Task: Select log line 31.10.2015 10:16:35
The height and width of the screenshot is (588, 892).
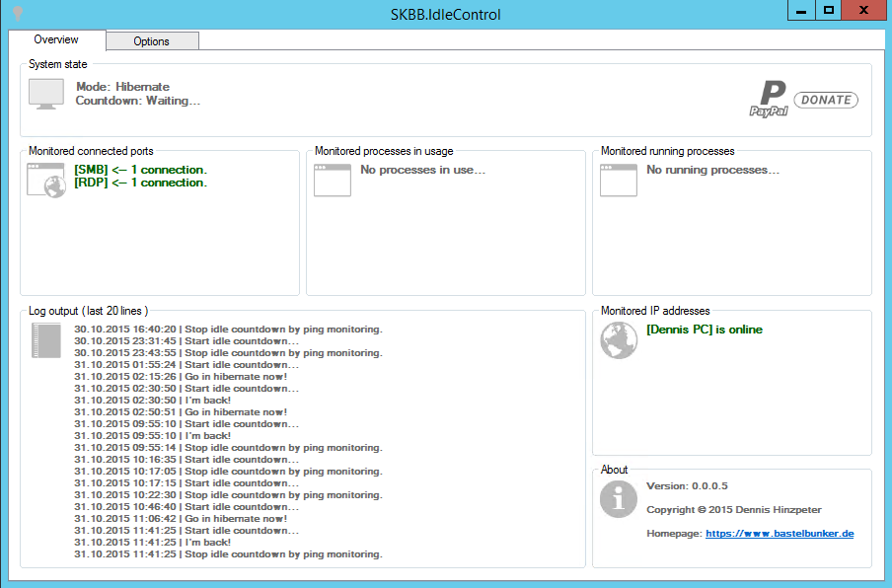Action: (186, 460)
